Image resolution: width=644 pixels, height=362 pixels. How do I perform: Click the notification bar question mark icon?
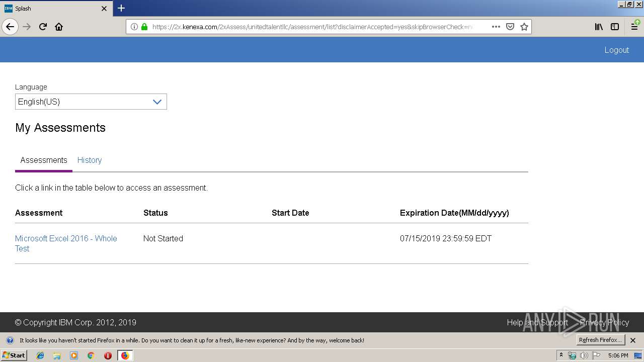[x=10, y=340]
